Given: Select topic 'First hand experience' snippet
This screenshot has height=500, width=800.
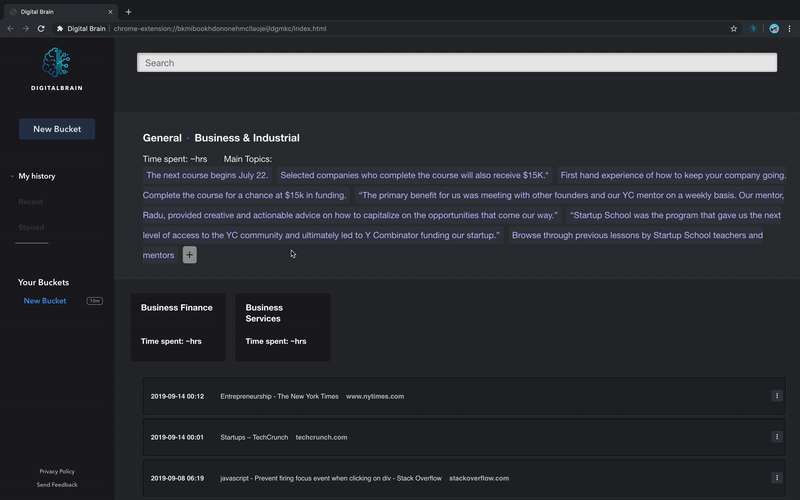Looking at the screenshot, I should click(x=673, y=175).
